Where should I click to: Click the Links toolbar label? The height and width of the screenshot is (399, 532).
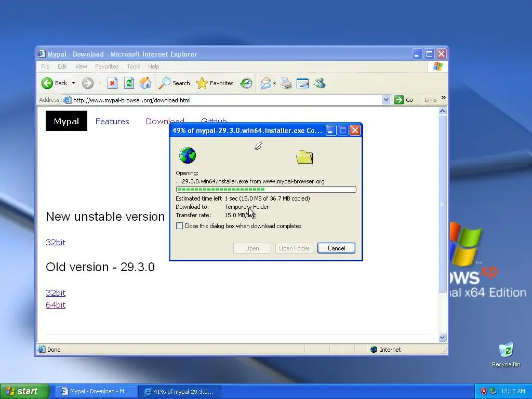tap(430, 100)
